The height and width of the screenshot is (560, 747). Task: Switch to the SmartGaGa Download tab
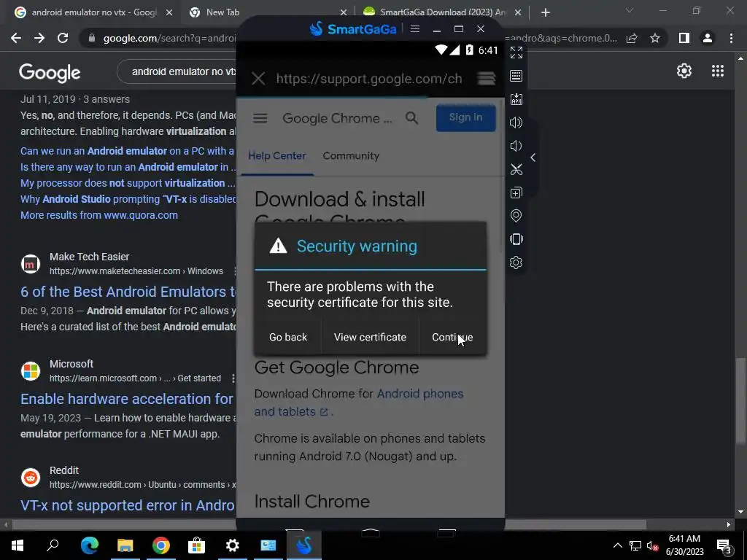tap(435, 12)
